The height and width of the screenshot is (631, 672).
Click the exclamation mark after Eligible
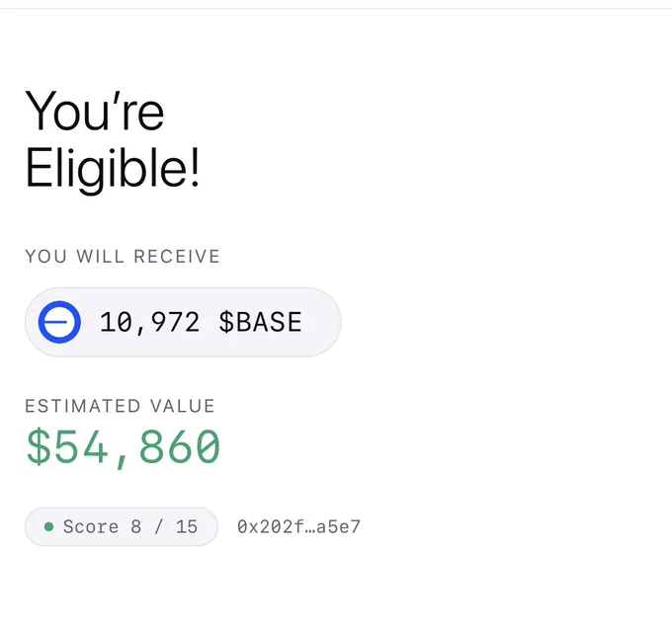coord(195,167)
